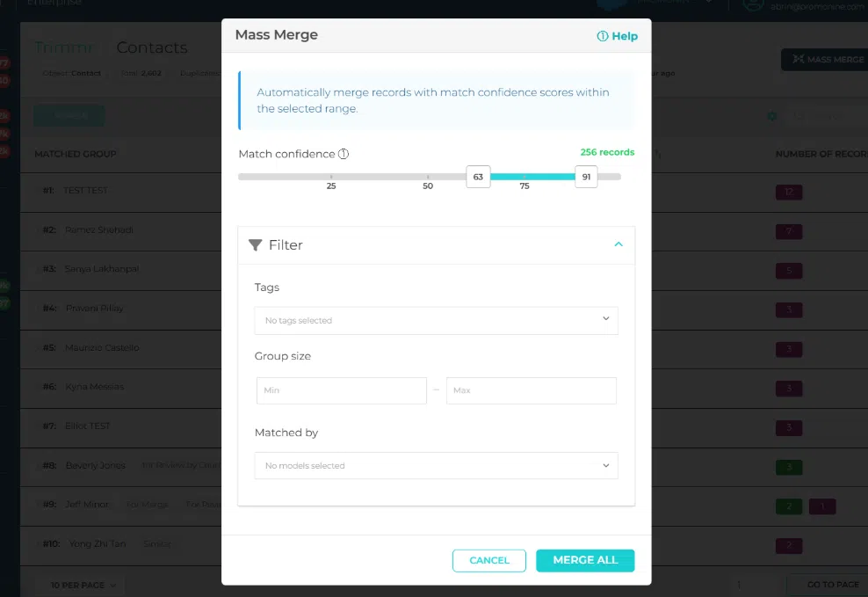Screen dimensions: 868x597
Task: Open the Tags dropdown showing No tags selected
Action: pos(436,320)
